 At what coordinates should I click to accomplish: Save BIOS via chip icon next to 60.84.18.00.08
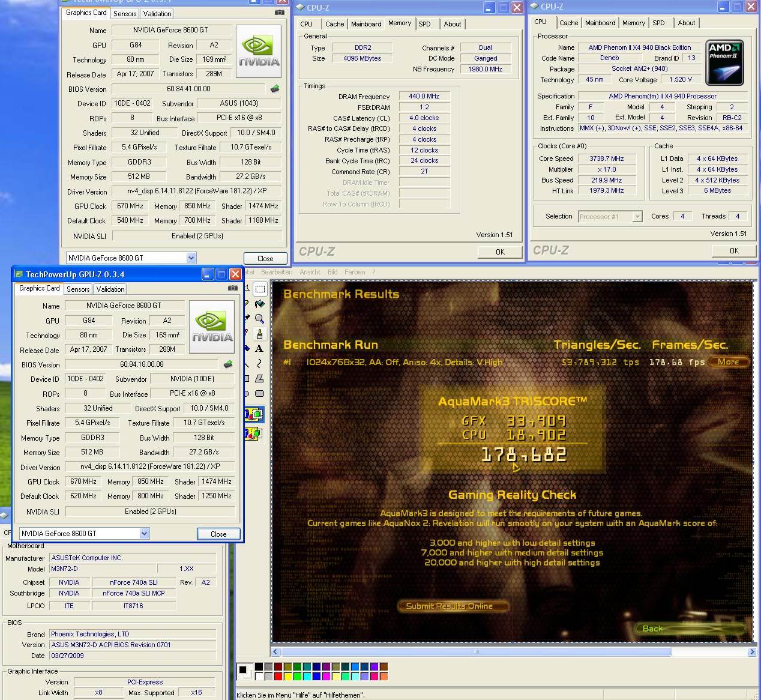click(228, 364)
